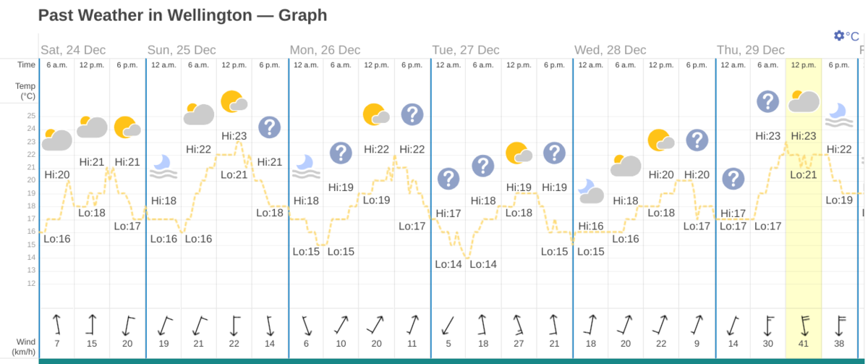
Task: Click the teal bar below the graph
Action: (x=453, y=361)
